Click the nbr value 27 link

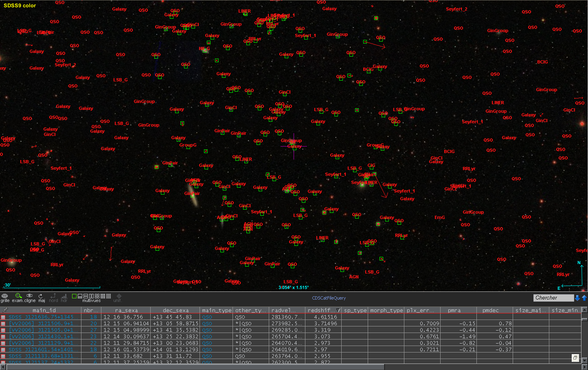point(94,330)
